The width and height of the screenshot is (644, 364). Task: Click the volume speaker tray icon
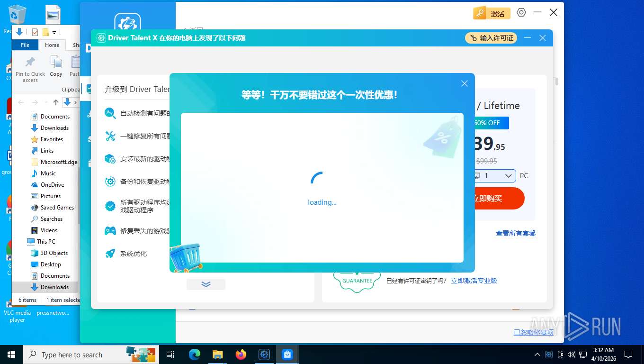[571, 355]
